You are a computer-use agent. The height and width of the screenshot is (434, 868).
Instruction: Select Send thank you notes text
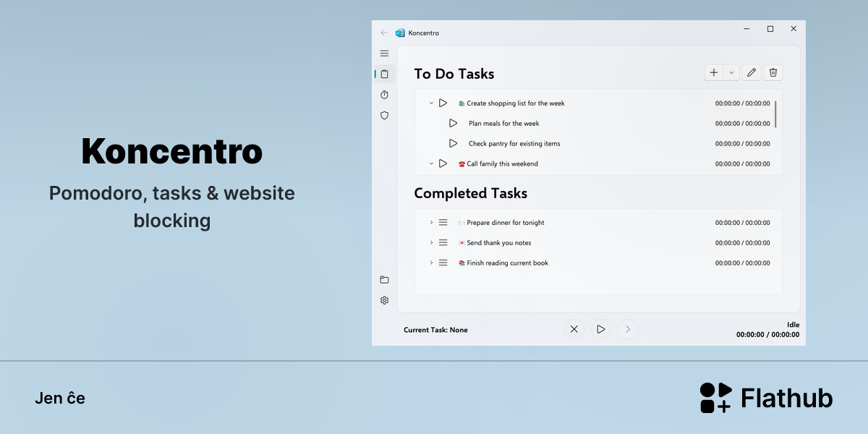click(x=499, y=243)
